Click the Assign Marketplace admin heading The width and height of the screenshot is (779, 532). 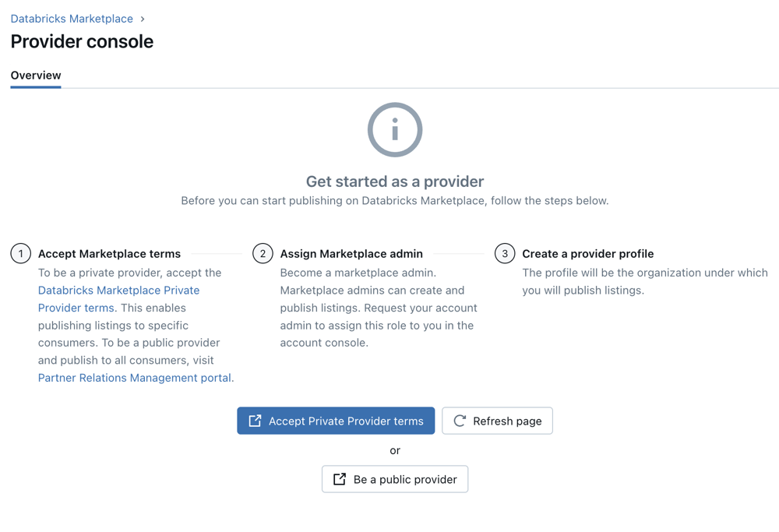click(351, 253)
